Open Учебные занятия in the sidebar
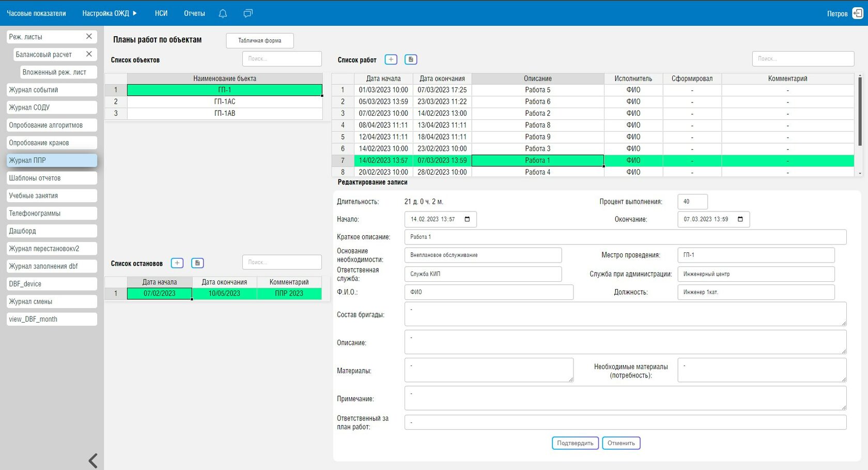Image resolution: width=868 pixels, height=470 pixels. coord(52,195)
